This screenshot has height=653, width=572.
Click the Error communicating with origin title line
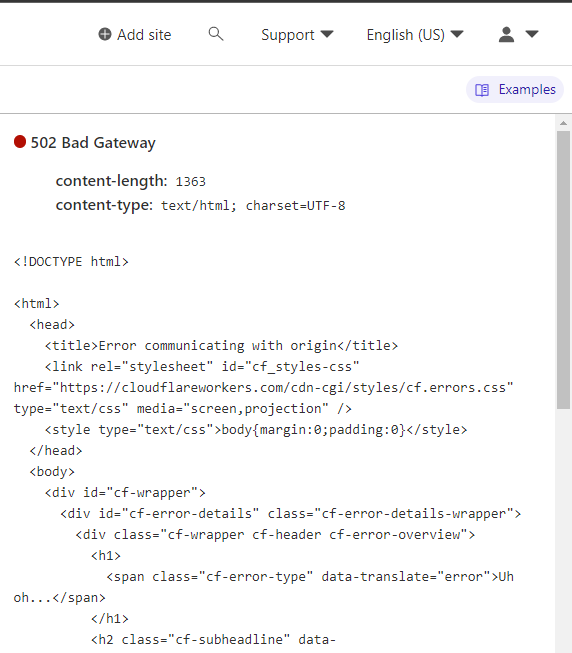pos(221,346)
